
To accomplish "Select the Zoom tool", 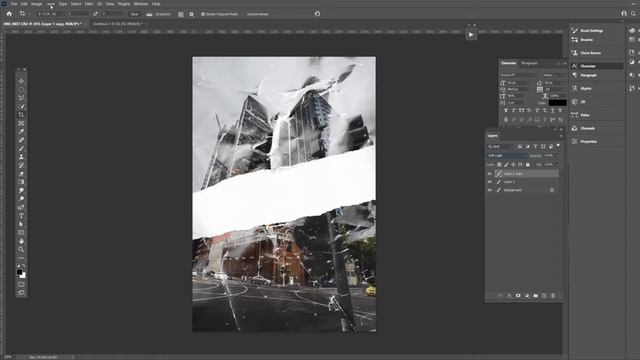I will [x=21, y=249].
